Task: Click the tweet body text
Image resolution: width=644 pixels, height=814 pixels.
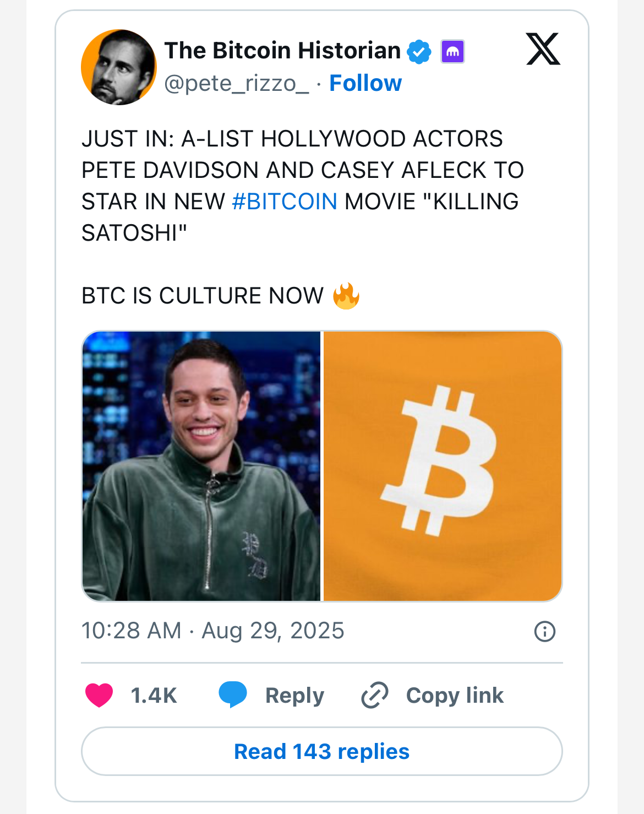Action: point(303,217)
